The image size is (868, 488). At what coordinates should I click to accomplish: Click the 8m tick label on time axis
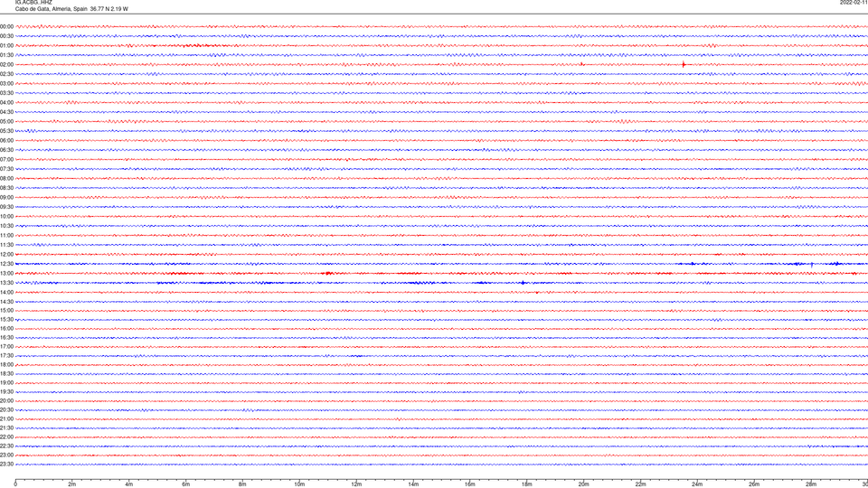(x=242, y=484)
